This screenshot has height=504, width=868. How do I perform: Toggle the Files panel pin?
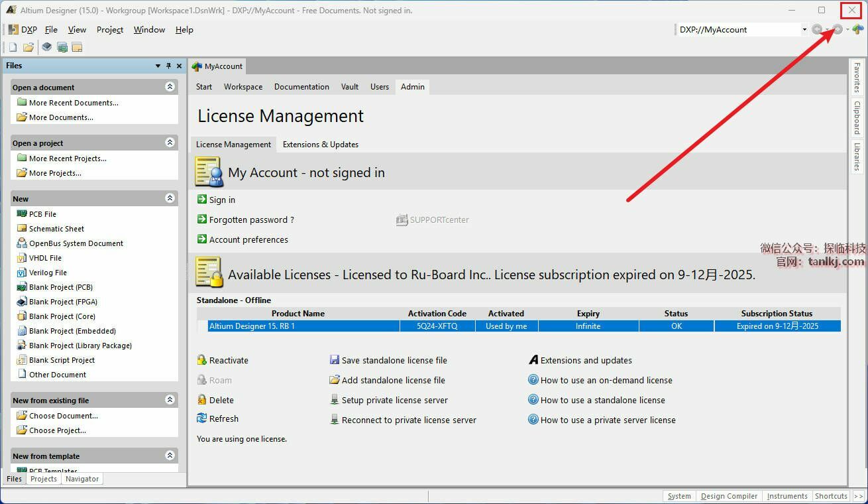coord(168,66)
